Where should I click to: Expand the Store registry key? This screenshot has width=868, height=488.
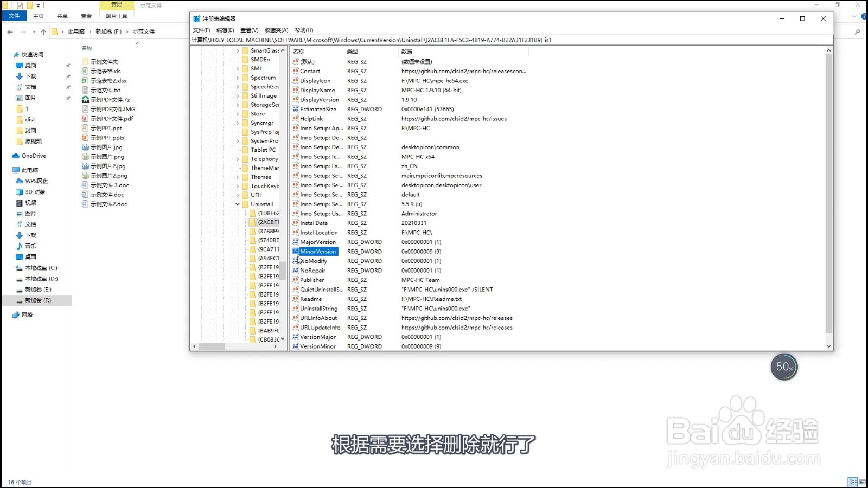click(238, 114)
